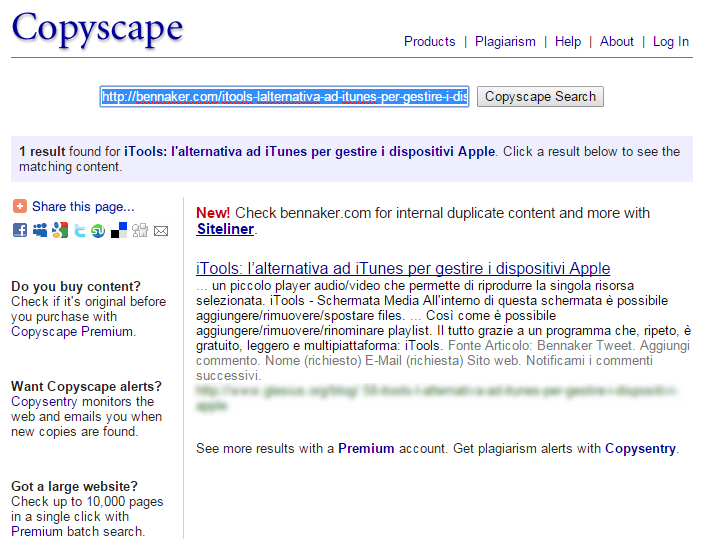The height and width of the screenshot is (547, 704).
Task: Open the Help page
Action: point(568,41)
